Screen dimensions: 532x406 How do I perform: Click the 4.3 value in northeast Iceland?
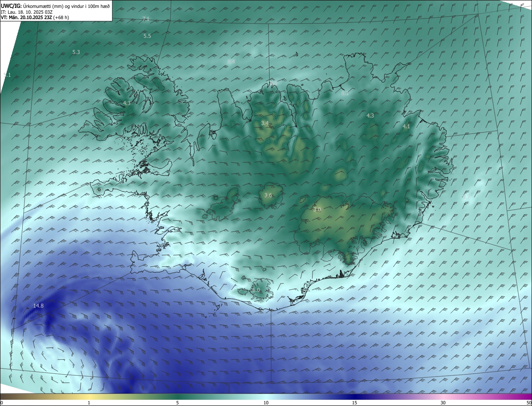point(370,116)
